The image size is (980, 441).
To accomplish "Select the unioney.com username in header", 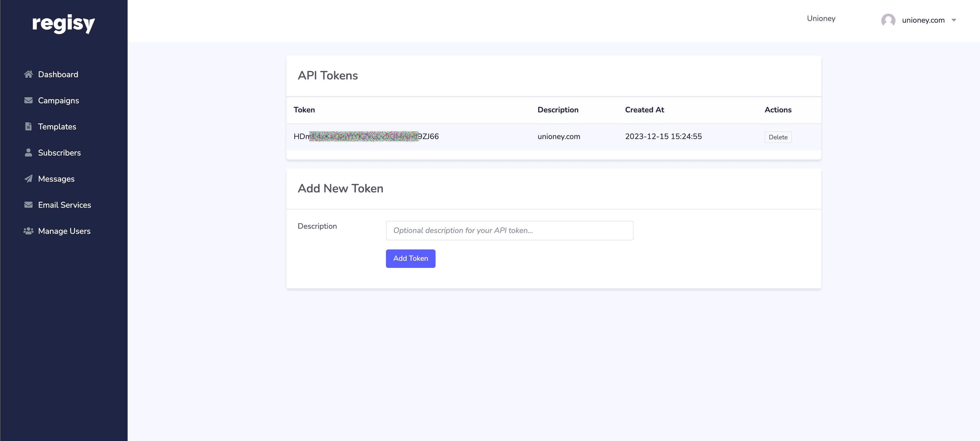I will pyautogui.click(x=923, y=20).
